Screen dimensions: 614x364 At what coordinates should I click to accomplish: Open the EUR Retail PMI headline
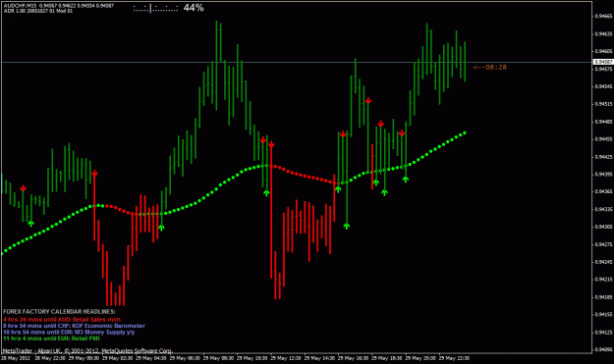point(51,338)
